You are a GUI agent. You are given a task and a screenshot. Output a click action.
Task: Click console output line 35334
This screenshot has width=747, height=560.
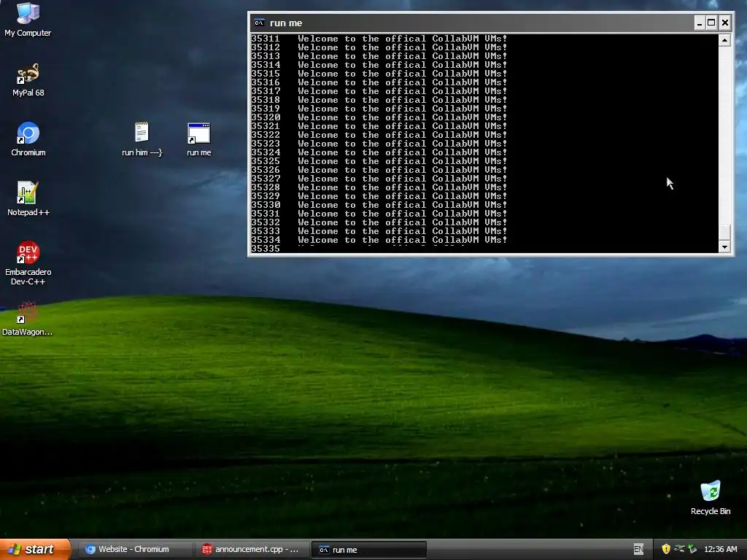379,239
